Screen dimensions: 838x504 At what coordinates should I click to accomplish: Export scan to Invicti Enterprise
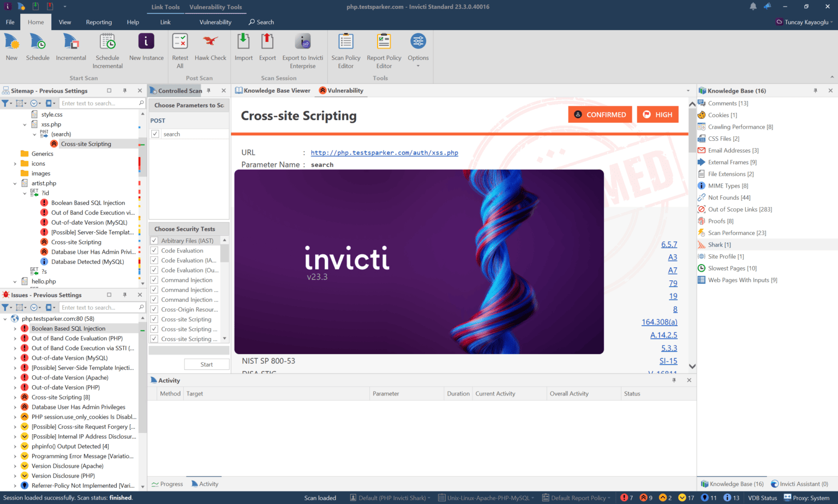(x=302, y=48)
